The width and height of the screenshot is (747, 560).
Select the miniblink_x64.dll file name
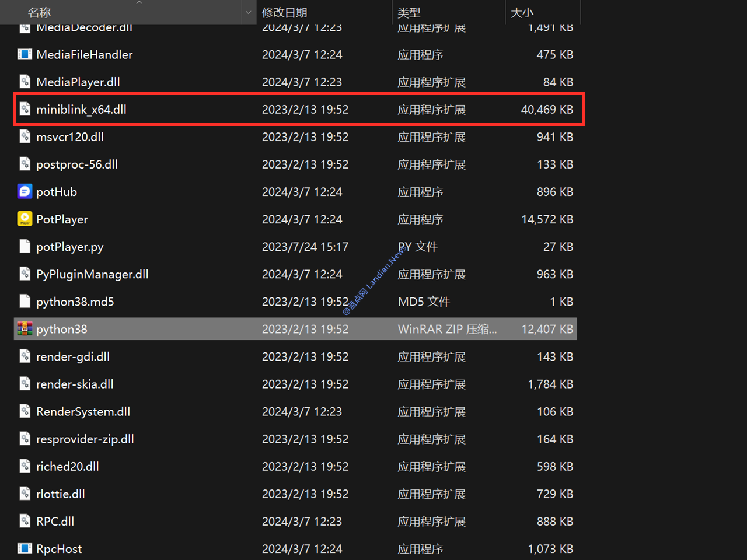[81, 109]
